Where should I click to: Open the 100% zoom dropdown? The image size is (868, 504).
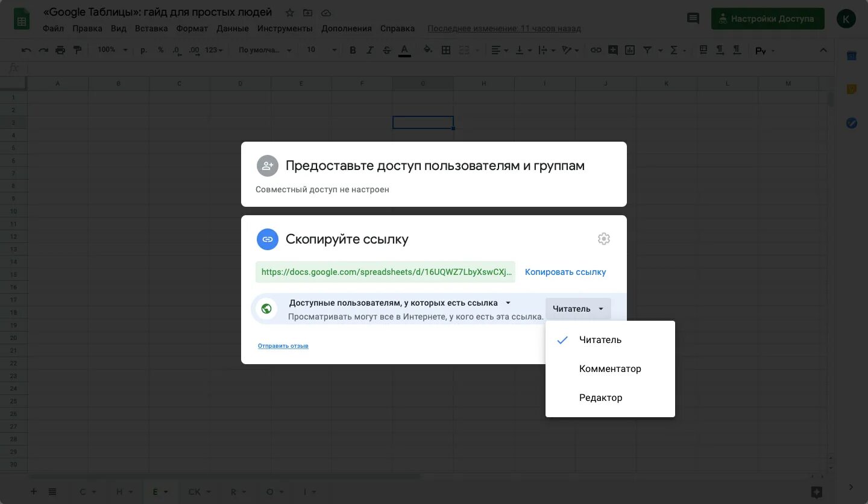click(x=113, y=50)
